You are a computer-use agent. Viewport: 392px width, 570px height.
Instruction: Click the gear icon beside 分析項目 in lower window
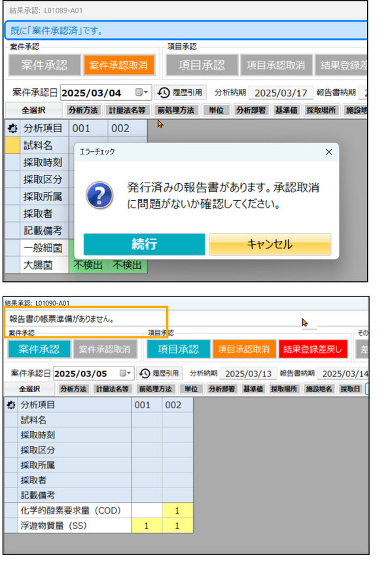11,404
